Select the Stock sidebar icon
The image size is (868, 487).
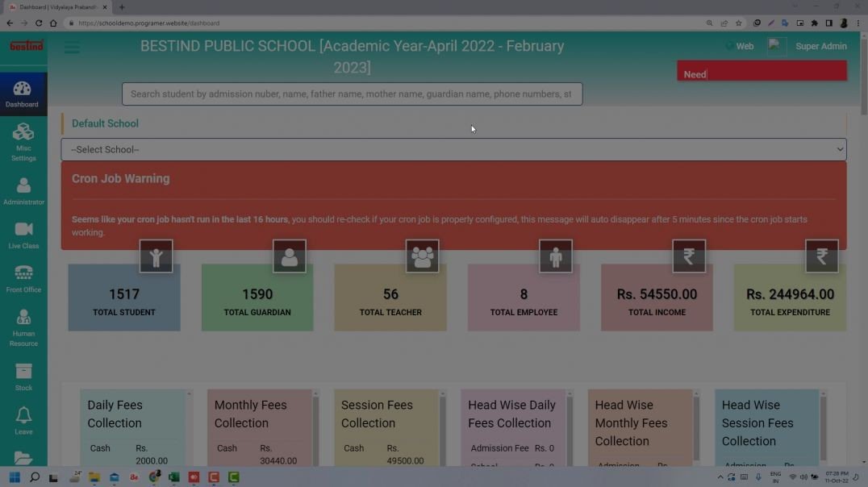(23, 376)
